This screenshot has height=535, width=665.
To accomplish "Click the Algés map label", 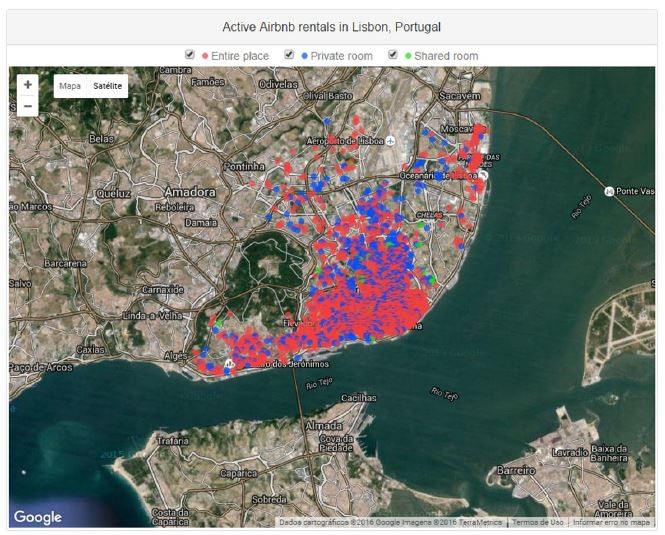I will (x=176, y=356).
